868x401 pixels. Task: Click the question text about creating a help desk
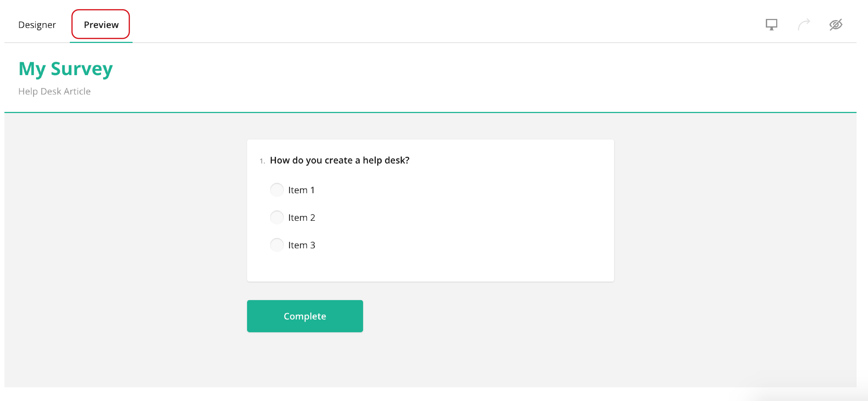(340, 160)
